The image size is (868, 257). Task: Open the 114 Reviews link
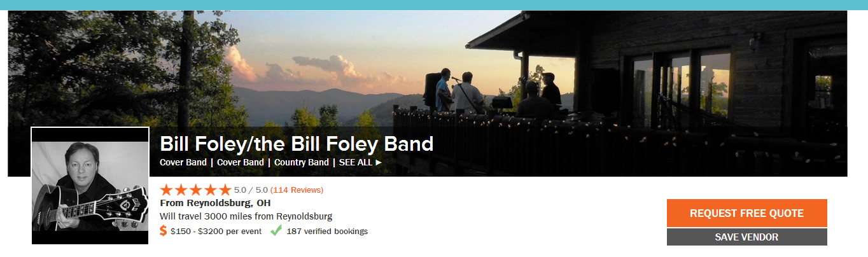pyautogui.click(x=297, y=190)
